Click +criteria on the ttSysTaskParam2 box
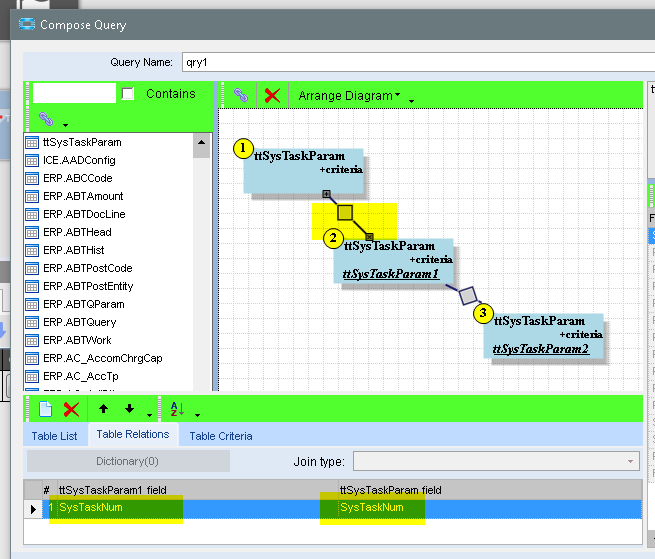This screenshot has height=559, width=655. (581, 334)
